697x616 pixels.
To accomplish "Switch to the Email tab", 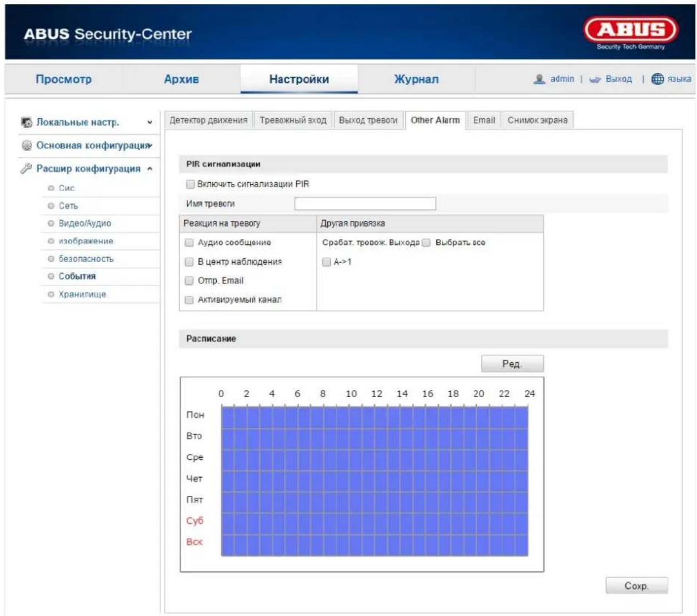I will tap(484, 120).
